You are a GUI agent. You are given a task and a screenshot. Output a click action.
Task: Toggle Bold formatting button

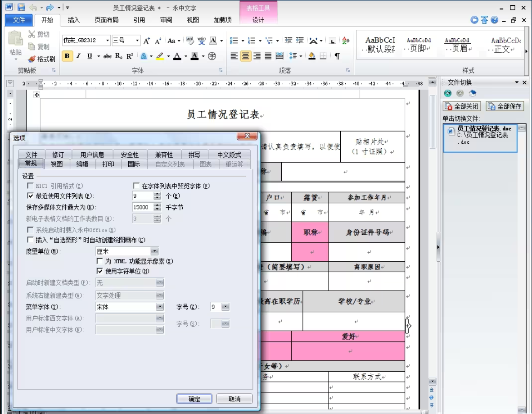(x=67, y=56)
